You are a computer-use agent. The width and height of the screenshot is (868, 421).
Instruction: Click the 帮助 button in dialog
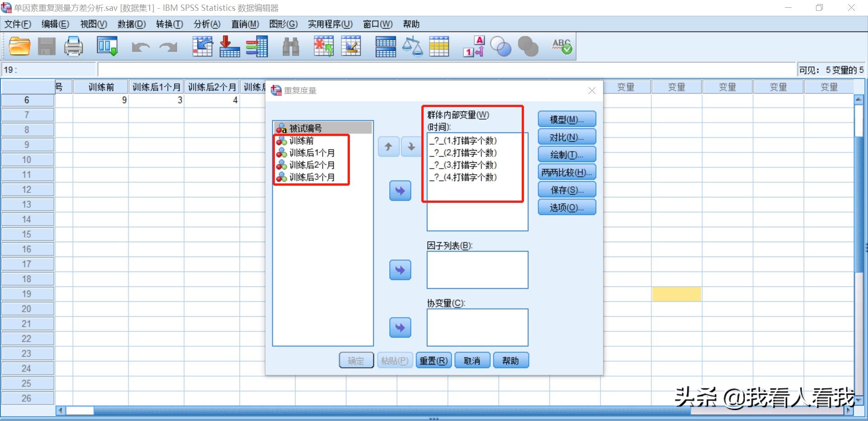[510, 361]
